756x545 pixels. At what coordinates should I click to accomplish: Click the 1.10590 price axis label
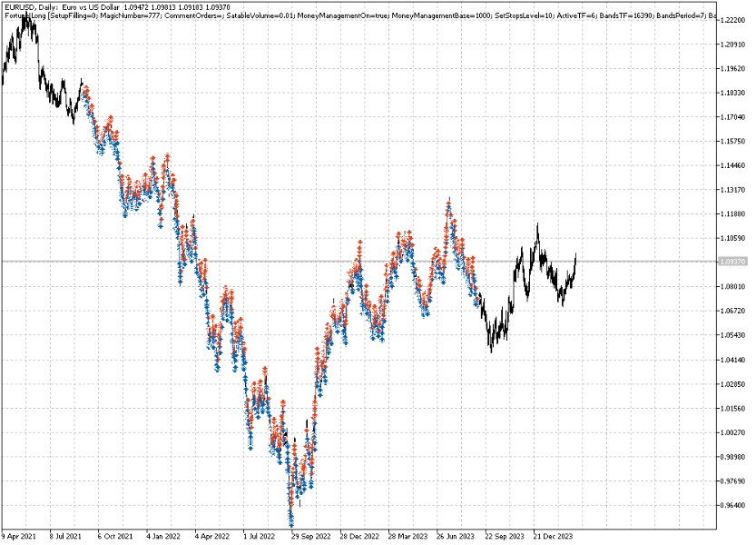[x=733, y=238]
